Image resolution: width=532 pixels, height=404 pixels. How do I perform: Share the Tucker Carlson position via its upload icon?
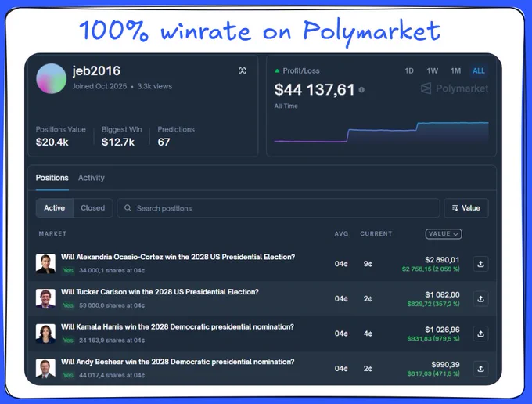click(x=481, y=299)
